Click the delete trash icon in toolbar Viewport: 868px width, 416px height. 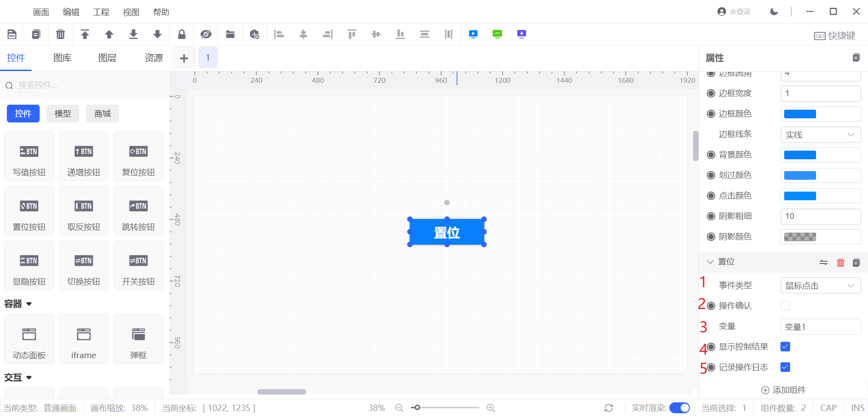(x=60, y=34)
